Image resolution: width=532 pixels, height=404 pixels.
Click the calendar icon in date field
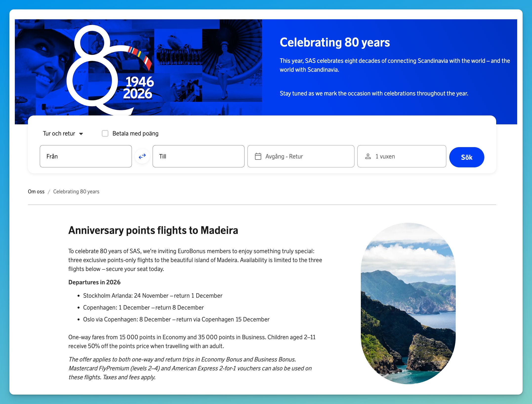258,156
